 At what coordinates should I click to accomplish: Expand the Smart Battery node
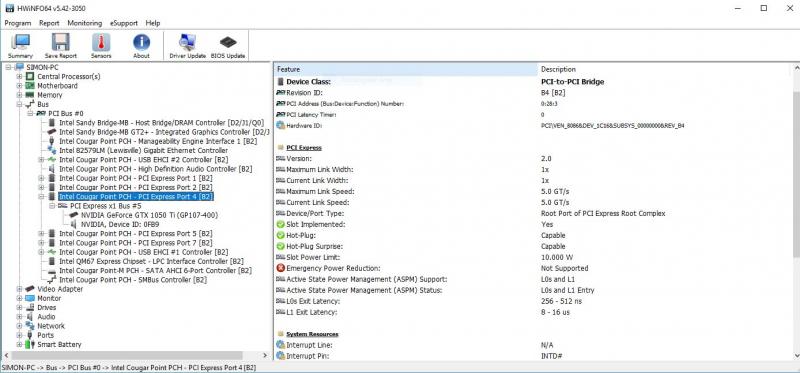[19, 344]
